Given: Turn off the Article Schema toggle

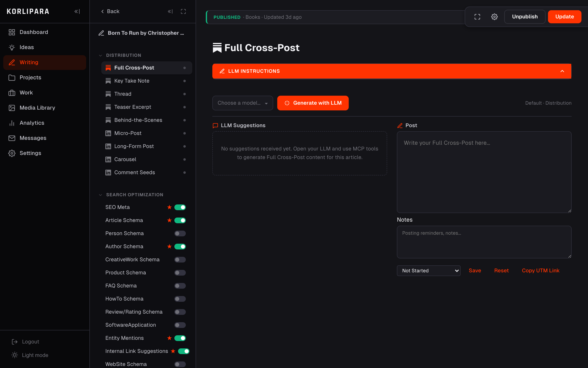Looking at the screenshot, I should coord(180,221).
